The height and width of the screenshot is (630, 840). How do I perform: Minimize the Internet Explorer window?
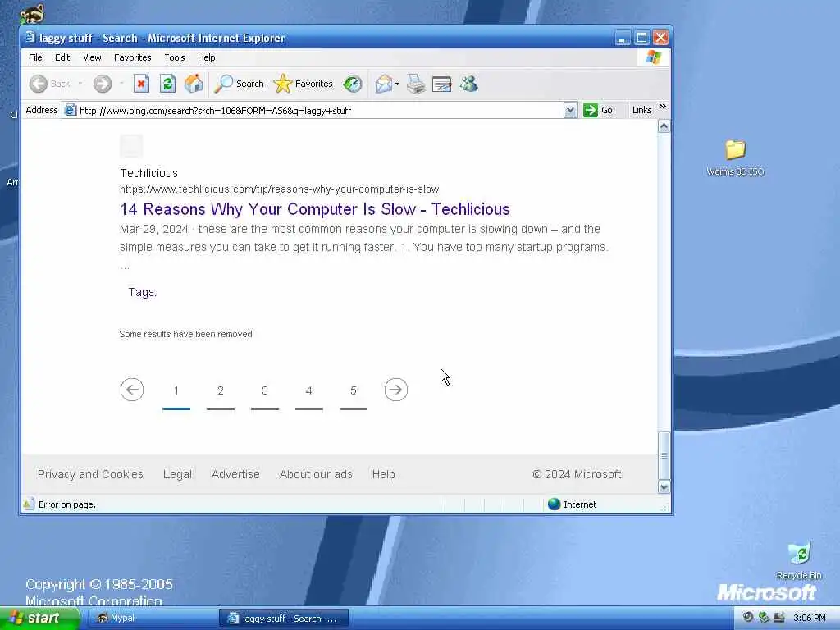pos(623,38)
